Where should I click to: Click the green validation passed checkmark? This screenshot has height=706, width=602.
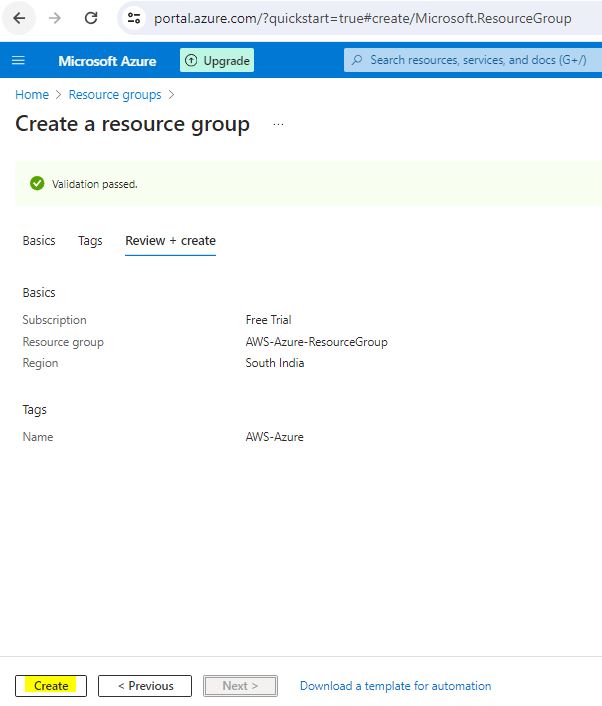click(37, 184)
